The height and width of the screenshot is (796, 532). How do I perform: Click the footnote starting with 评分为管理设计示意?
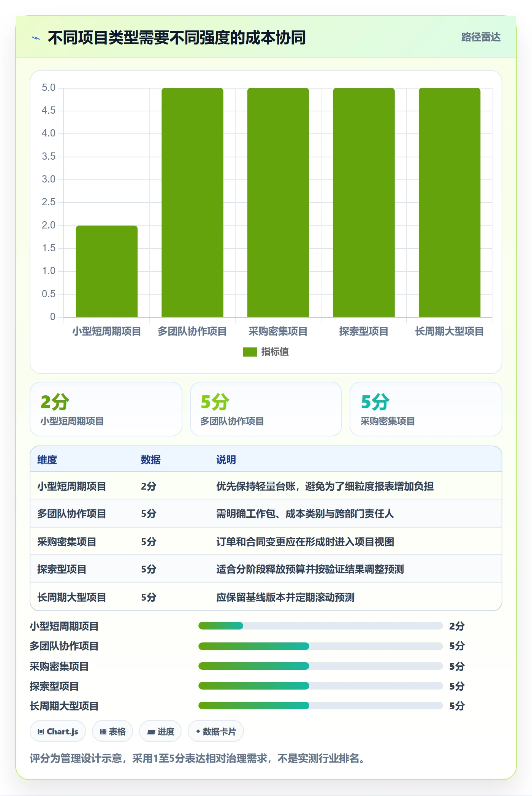pos(198,758)
